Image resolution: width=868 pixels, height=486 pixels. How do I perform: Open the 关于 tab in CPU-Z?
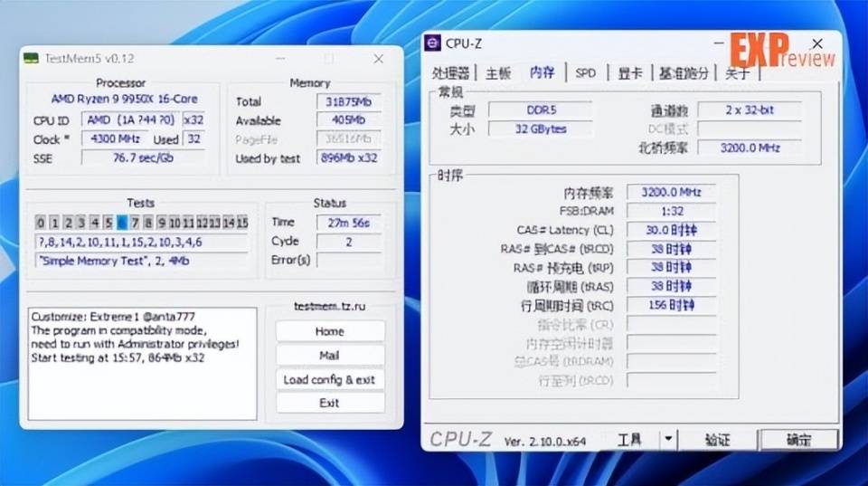(737, 72)
